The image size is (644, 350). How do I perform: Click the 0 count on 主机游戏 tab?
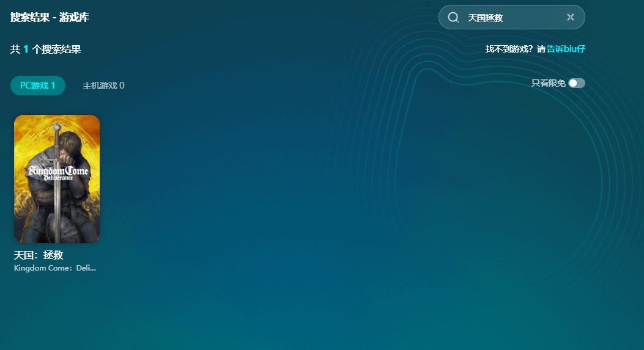pos(122,86)
